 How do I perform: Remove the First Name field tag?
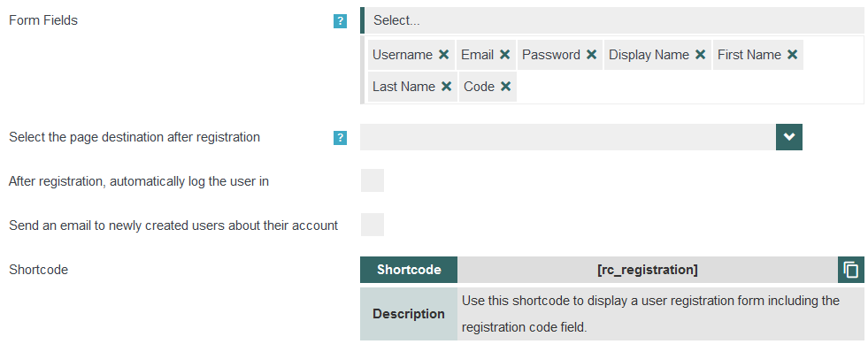[792, 55]
